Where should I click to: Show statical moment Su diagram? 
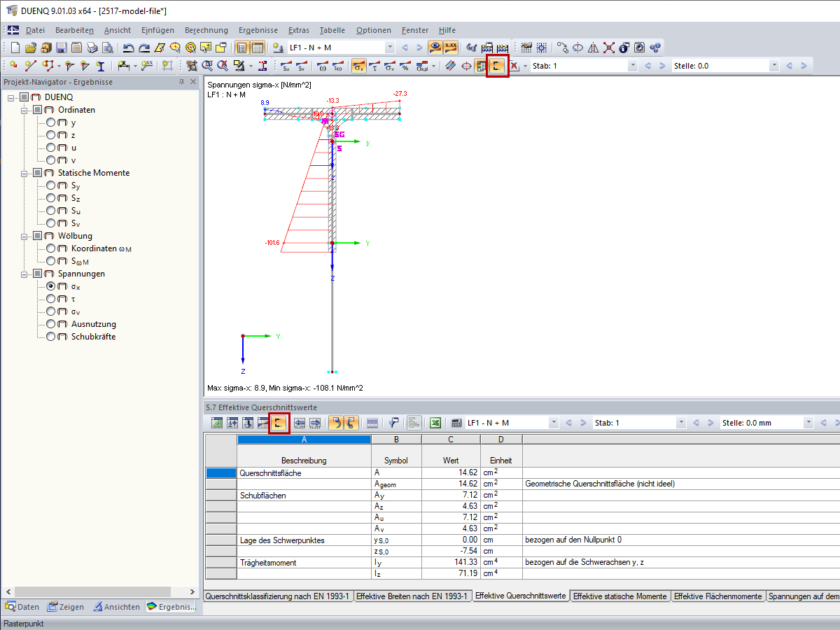286,66
